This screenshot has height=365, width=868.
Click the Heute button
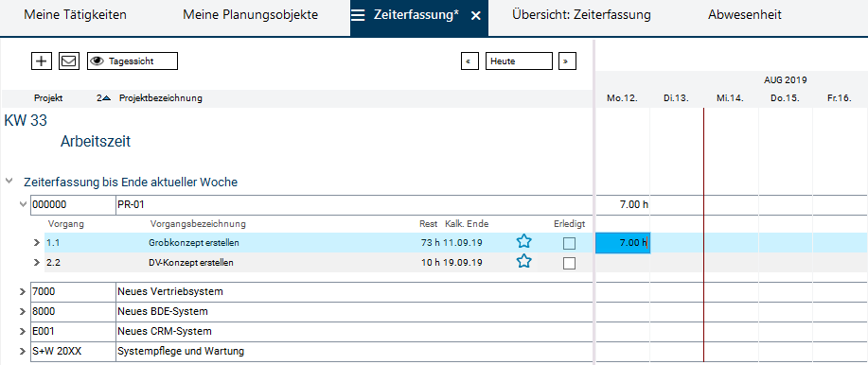pos(519,61)
